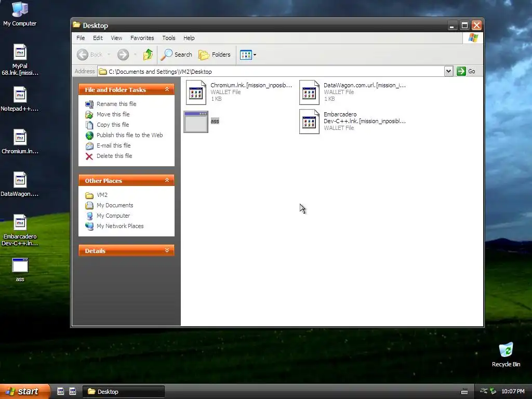Click E-mail this file
This screenshot has width=532, height=399.
113,145
